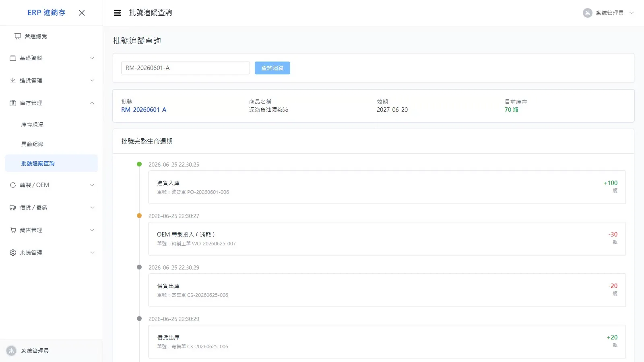The width and height of the screenshot is (644, 362).
Task: Click the 系統管理 gear icon
Action: point(13,253)
